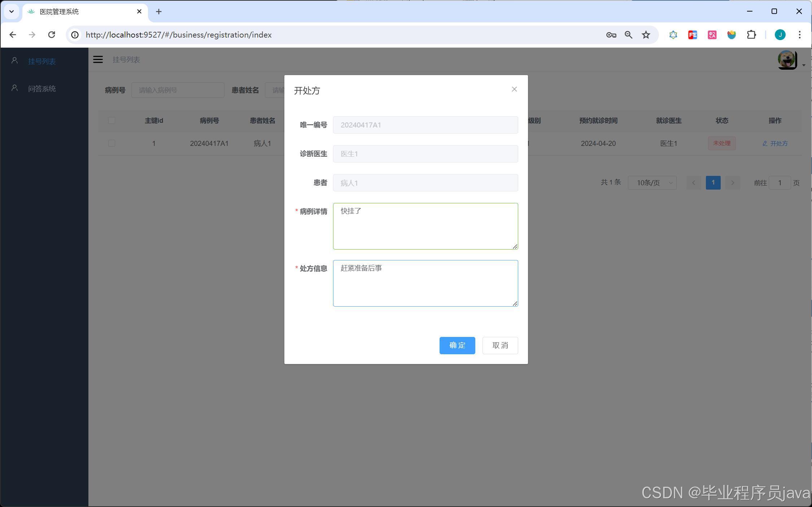Check the row checkbox for 20240417A1
The width and height of the screenshot is (812, 507).
[112, 143]
